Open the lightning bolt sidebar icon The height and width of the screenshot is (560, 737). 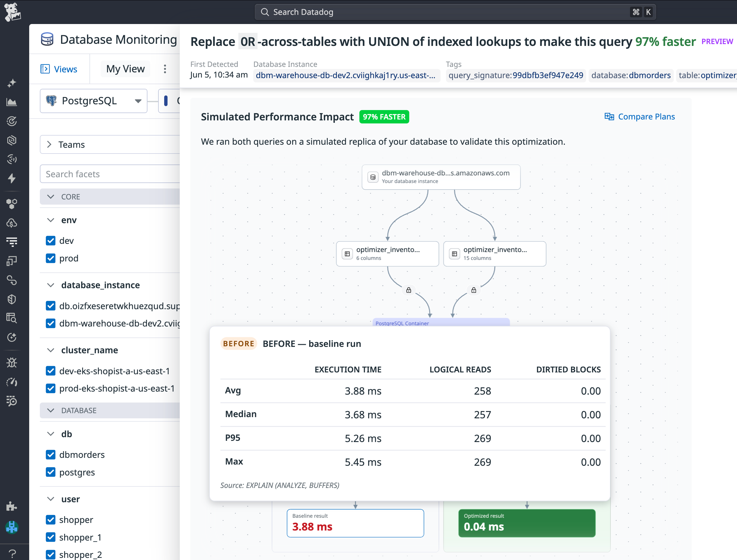12,178
